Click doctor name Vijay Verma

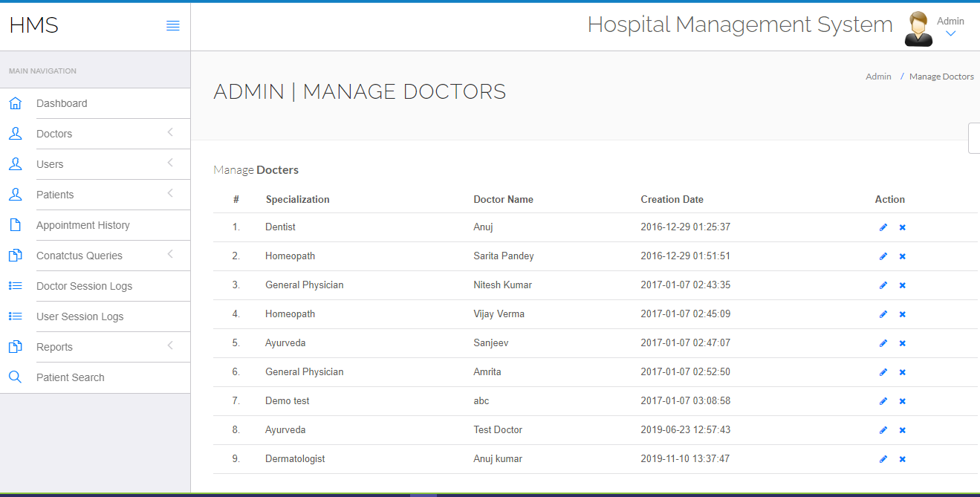[499, 314]
